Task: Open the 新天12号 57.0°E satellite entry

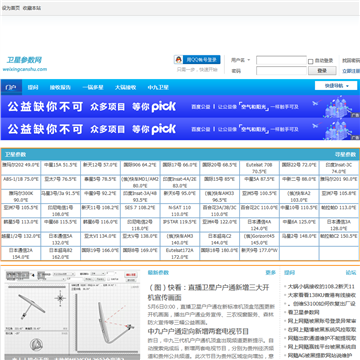Action: tap(100, 165)
